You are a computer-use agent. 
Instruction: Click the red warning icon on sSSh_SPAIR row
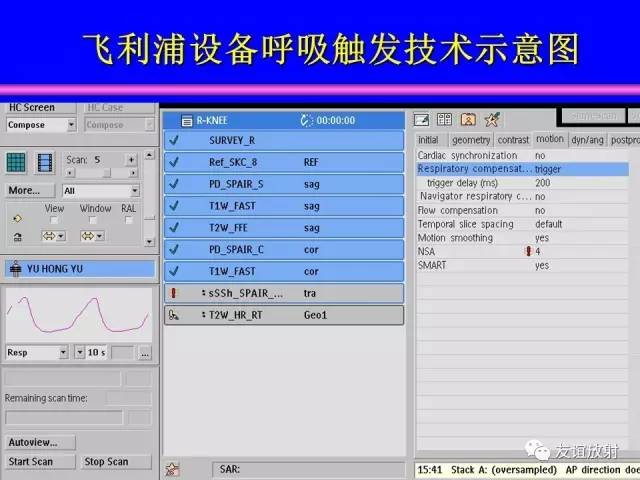coord(174,293)
